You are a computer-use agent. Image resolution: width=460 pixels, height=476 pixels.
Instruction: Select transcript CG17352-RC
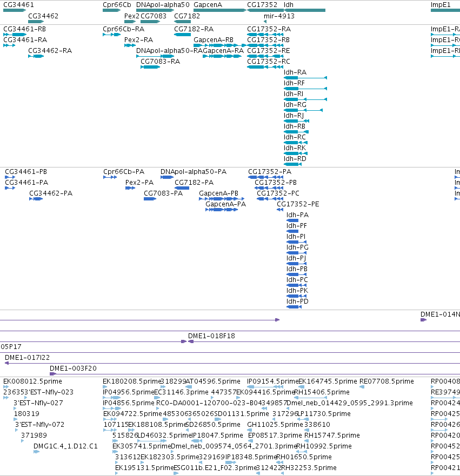click(265, 67)
